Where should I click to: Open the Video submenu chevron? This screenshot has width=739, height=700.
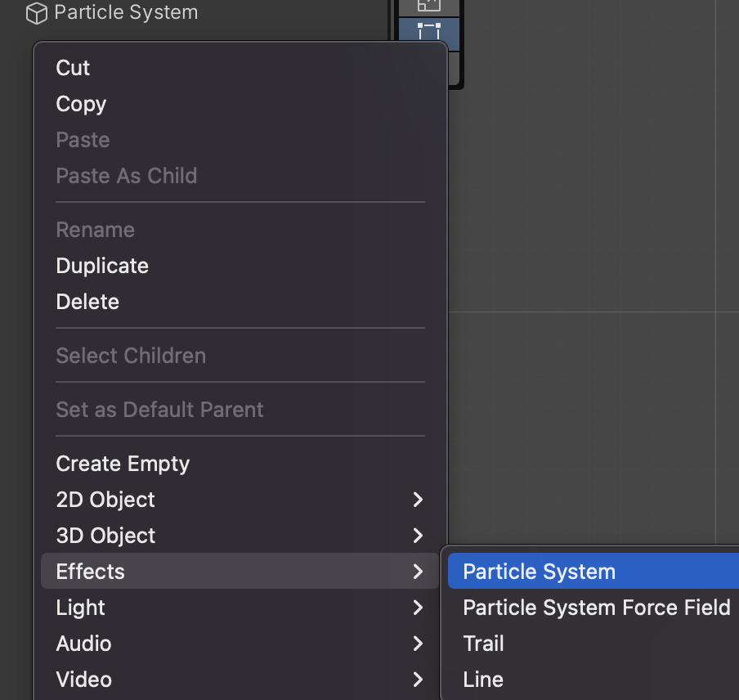click(418, 680)
